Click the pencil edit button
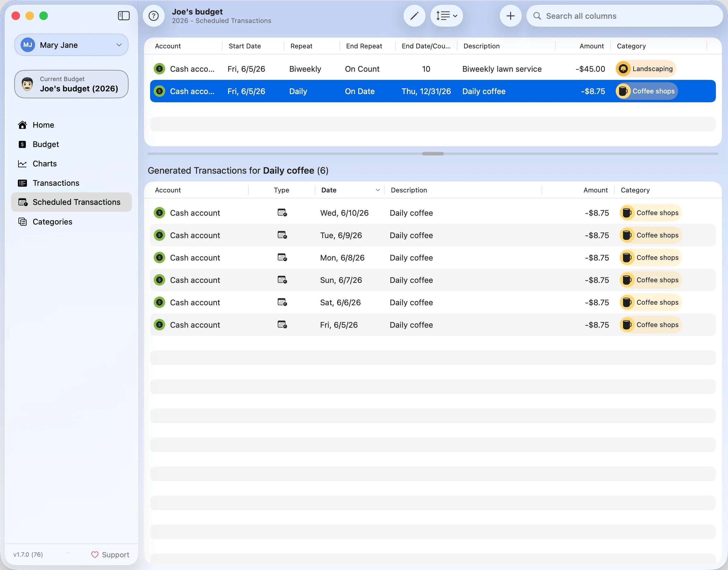The width and height of the screenshot is (728, 570). (414, 16)
